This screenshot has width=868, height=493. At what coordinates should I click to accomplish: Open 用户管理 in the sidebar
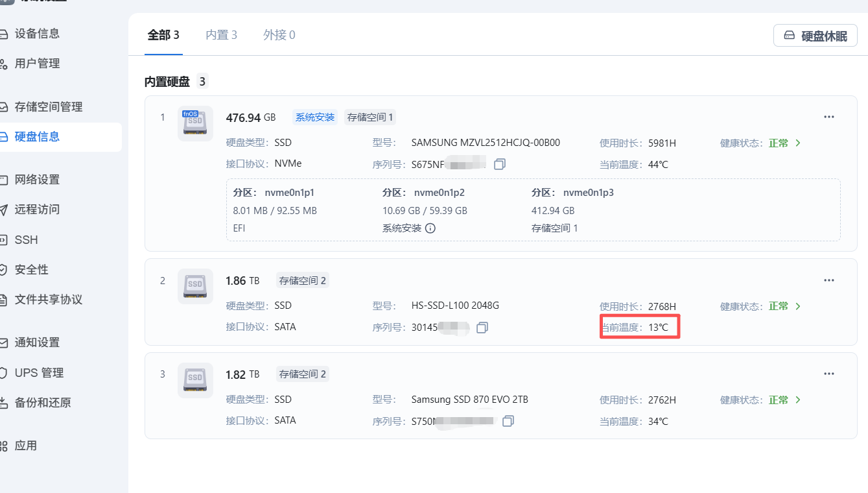coord(37,64)
